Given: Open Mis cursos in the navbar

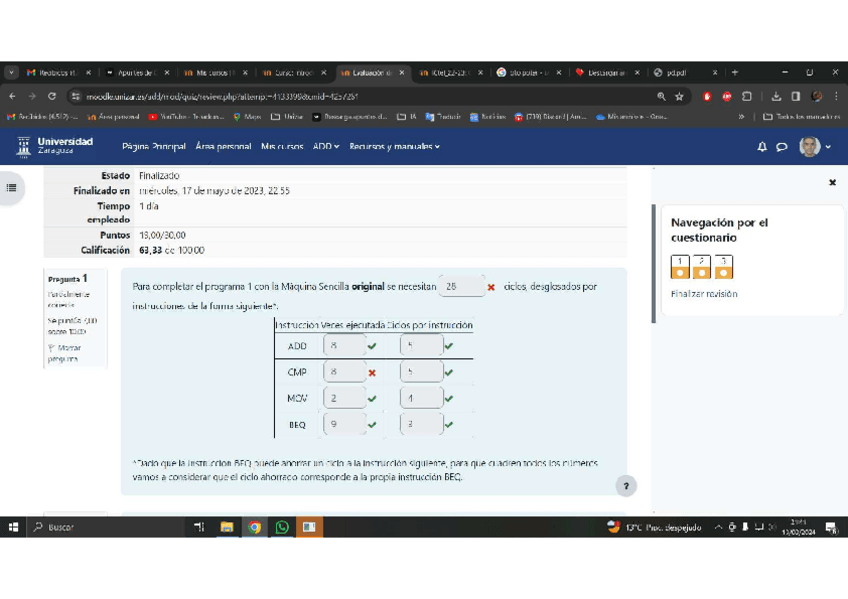Looking at the screenshot, I should (x=282, y=147).
